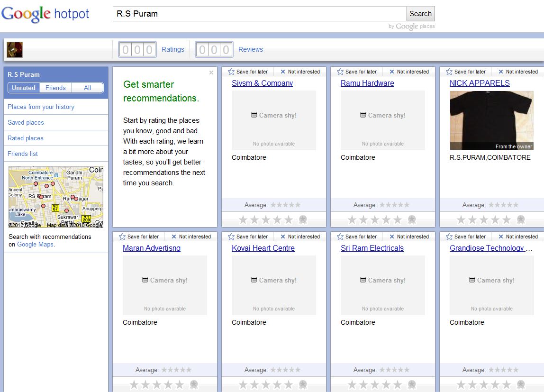Open the Sivsm & Company listing
This screenshot has width=544, height=392.
pyautogui.click(x=263, y=83)
